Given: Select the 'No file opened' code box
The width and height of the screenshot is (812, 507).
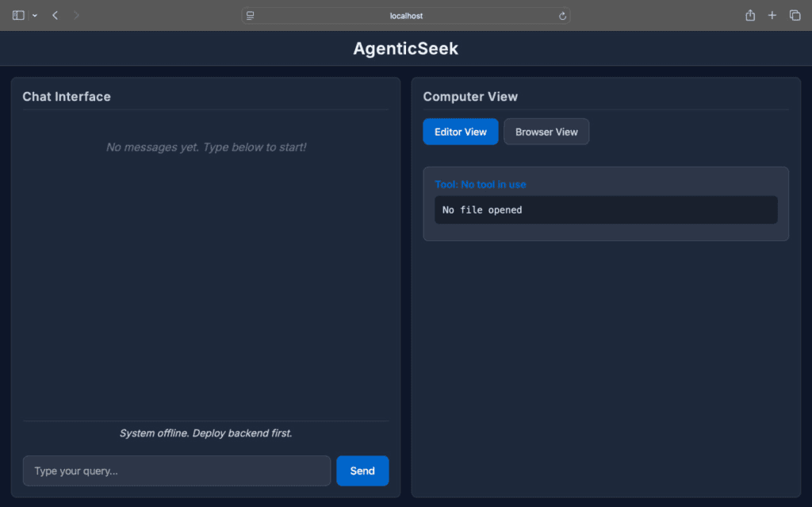Looking at the screenshot, I should tap(606, 210).
